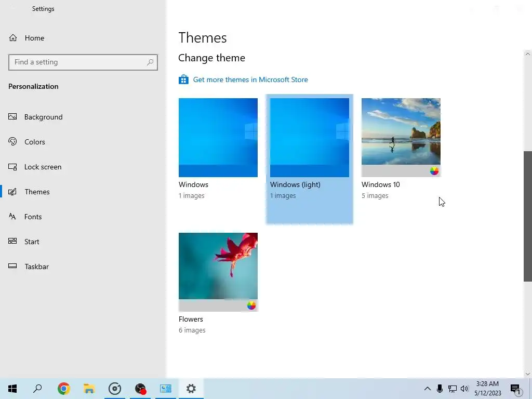Click the Lock screen icon
Screen dimensions: 532x399
(x=12, y=167)
